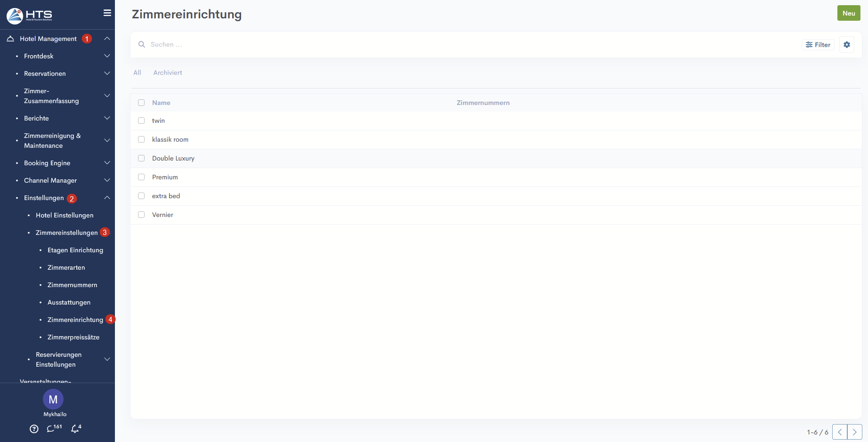Open the settings gear icon next to Filter
This screenshot has width=868, height=442.
846,45
